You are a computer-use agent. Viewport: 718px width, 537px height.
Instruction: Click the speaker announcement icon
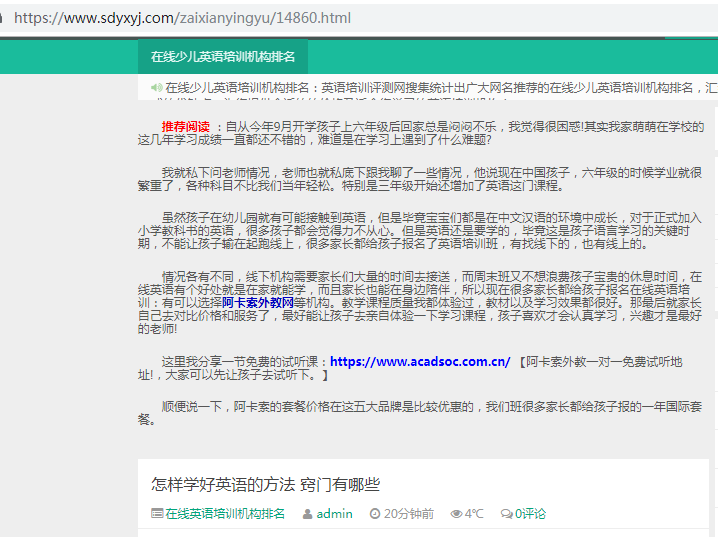[156, 87]
